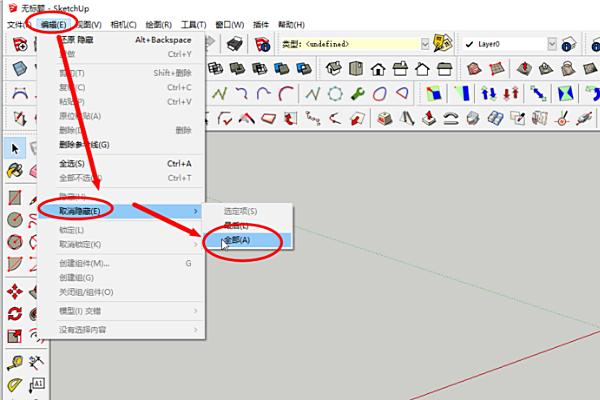The height and width of the screenshot is (400, 600).
Task: Select Sandbox From Scratch tool
Action: [496, 69]
